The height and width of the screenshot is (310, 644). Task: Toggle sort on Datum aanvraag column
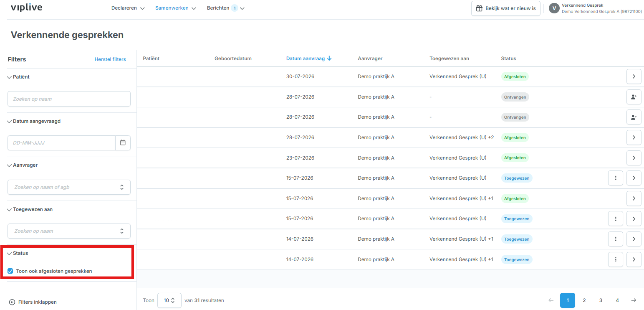pyautogui.click(x=309, y=58)
